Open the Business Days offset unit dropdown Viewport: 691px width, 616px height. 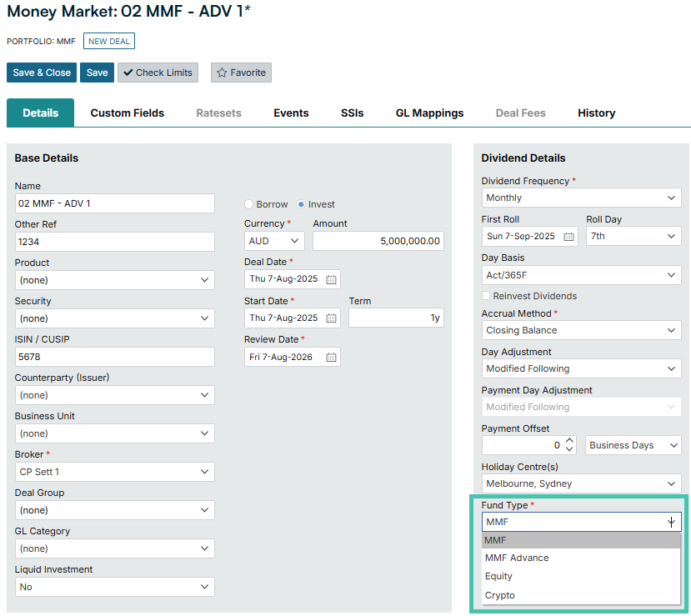pos(633,445)
